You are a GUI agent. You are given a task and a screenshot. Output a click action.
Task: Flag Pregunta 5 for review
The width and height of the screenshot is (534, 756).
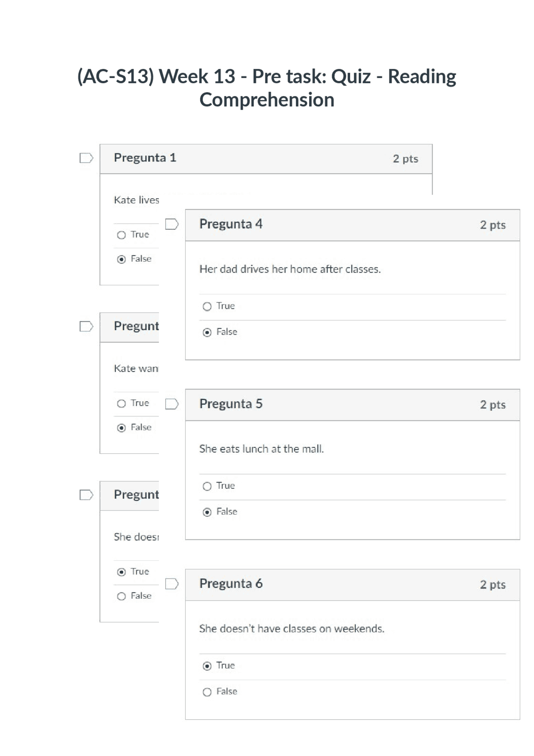[x=171, y=404]
